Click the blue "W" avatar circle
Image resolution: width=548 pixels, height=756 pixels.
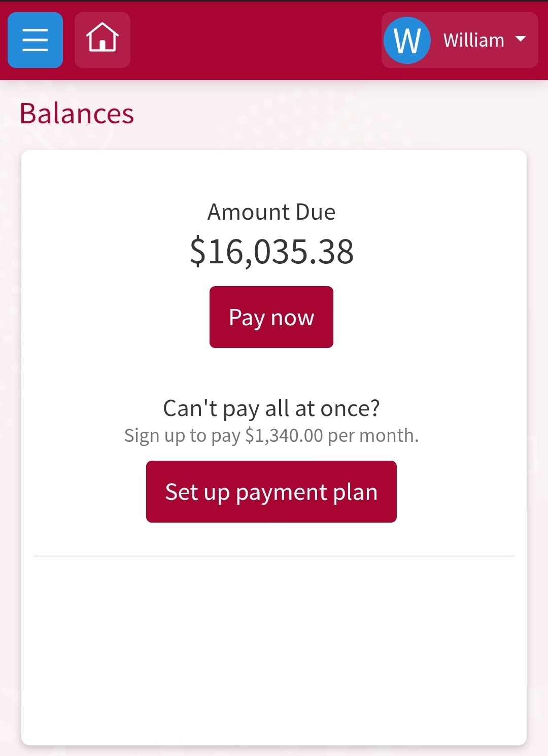point(407,40)
